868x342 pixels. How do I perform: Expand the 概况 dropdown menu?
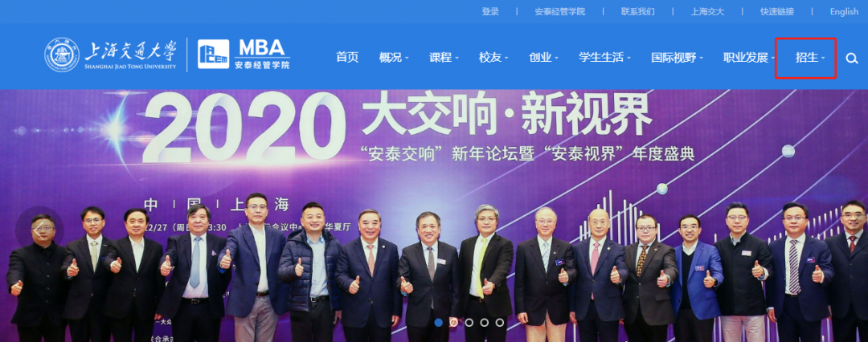click(x=394, y=58)
